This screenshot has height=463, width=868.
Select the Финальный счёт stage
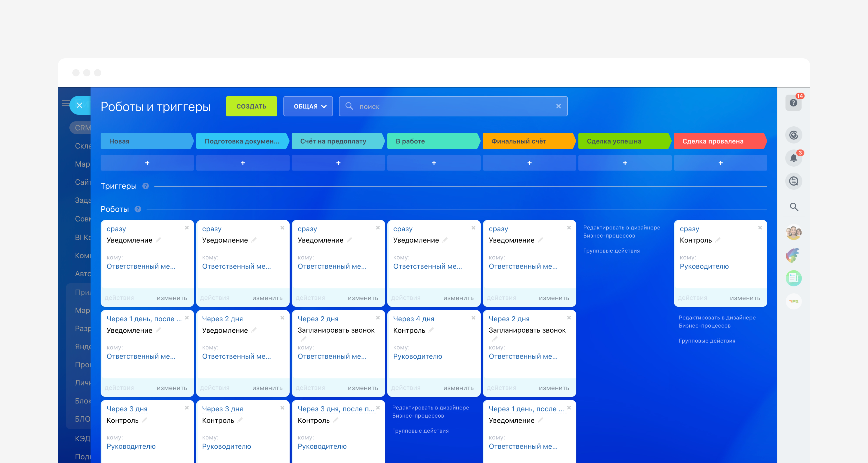(529, 141)
